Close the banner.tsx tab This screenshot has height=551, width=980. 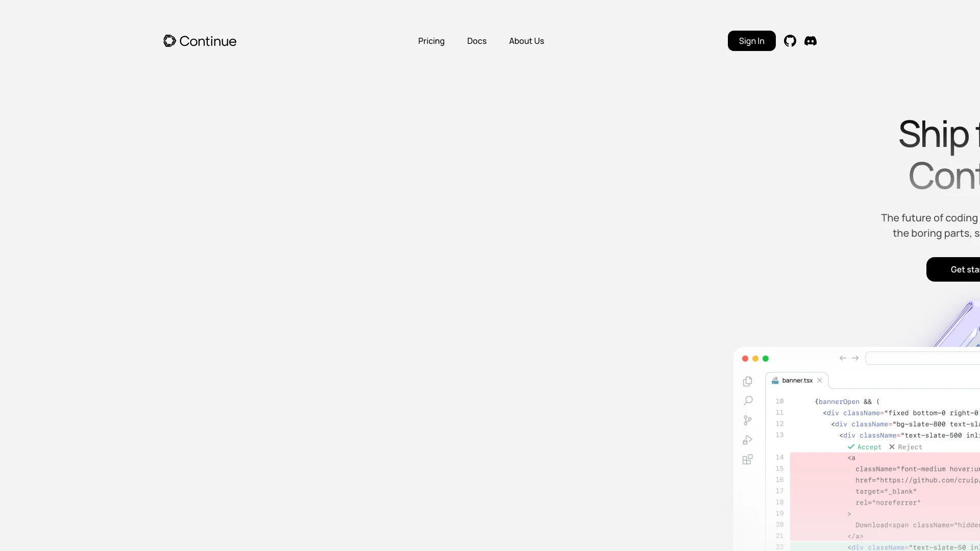(820, 381)
